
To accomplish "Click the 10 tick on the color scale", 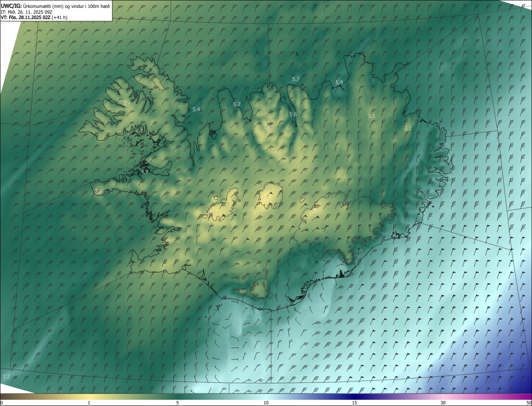I will tap(266, 403).
